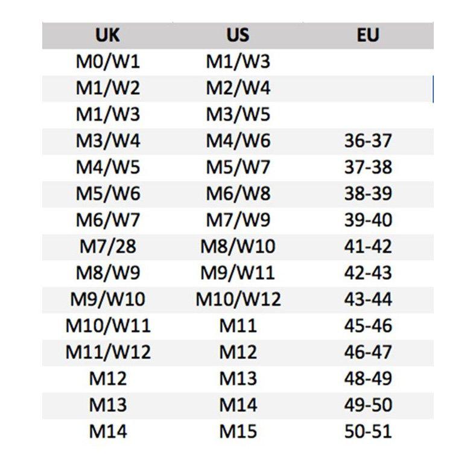Click EU size 39-40 cell
The image size is (476, 476).
[367, 220]
